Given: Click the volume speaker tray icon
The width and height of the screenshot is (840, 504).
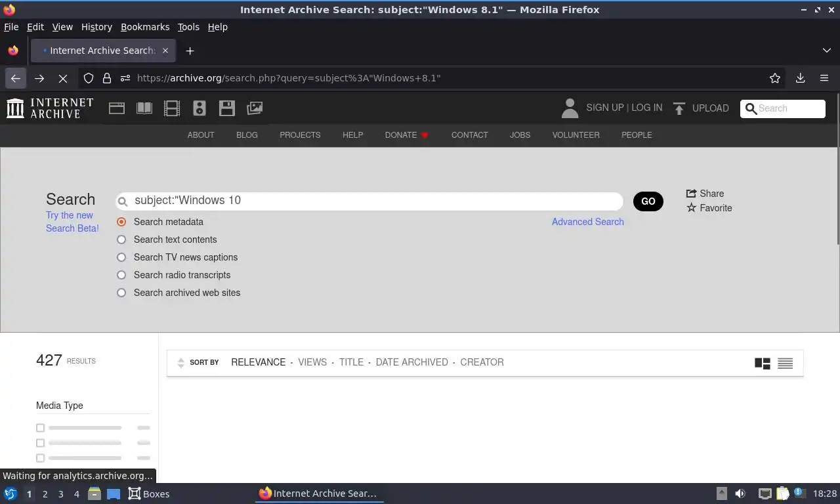Looking at the screenshot, I should coord(740,493).
